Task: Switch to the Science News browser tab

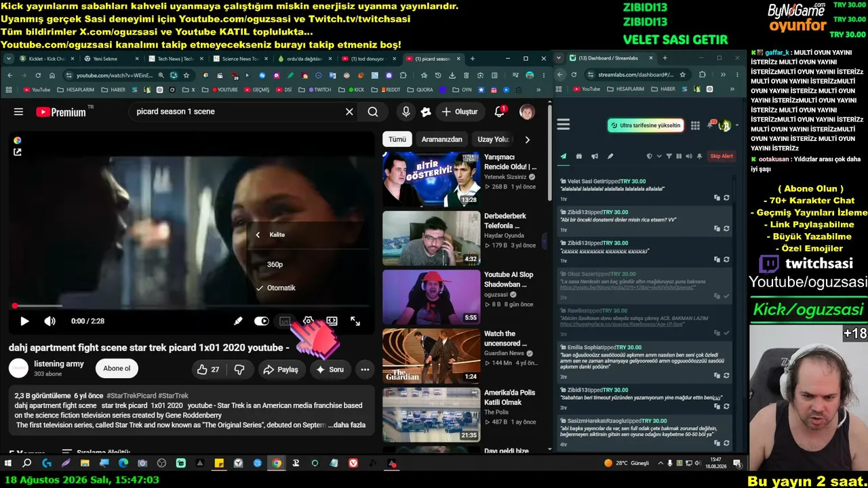Action: click(240, 59)
